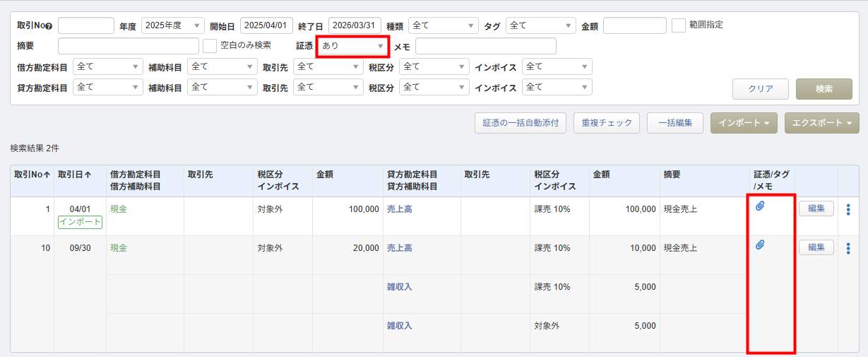
Task: Open the インボイス dropdown in the 借方 row
Action: [557, 66]
